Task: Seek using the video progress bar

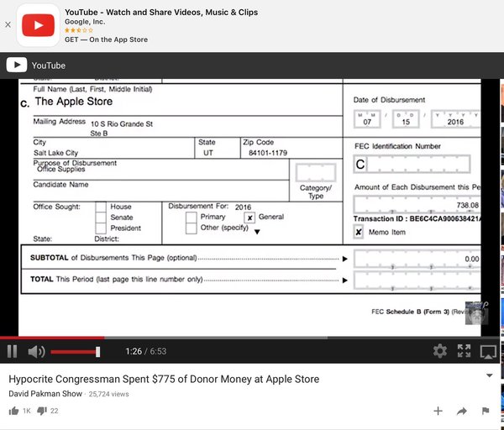Action: point(249,338)
